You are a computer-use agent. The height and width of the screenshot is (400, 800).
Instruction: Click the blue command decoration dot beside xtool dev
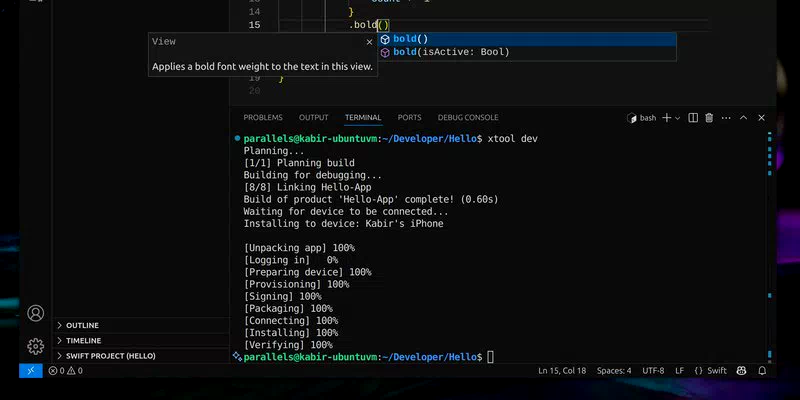point(237,138)
